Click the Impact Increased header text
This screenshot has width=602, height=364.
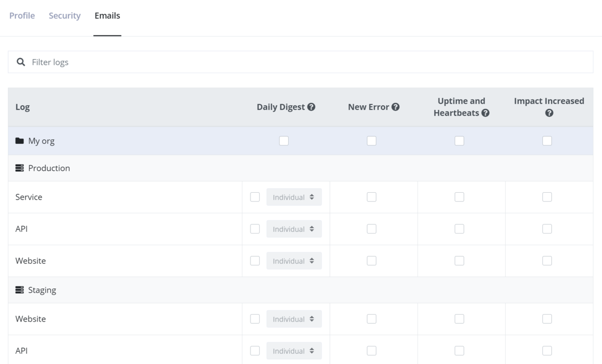tap(549, 101)
